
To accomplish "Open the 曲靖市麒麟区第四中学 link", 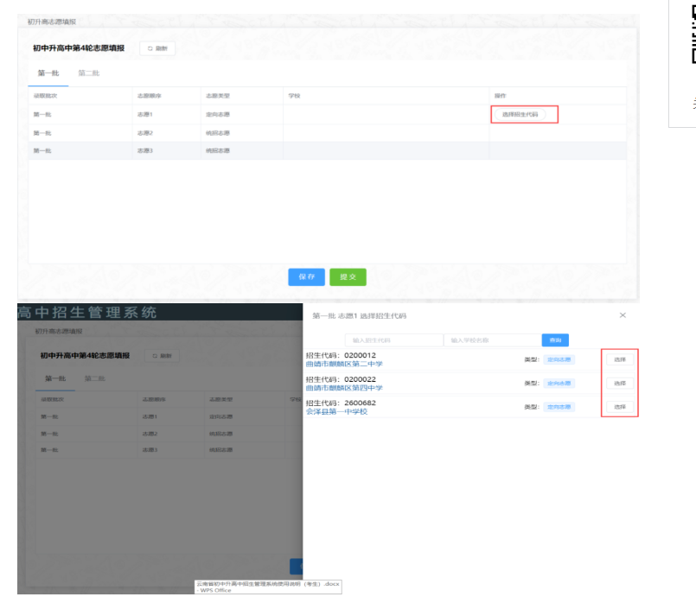I will point(344,388).
